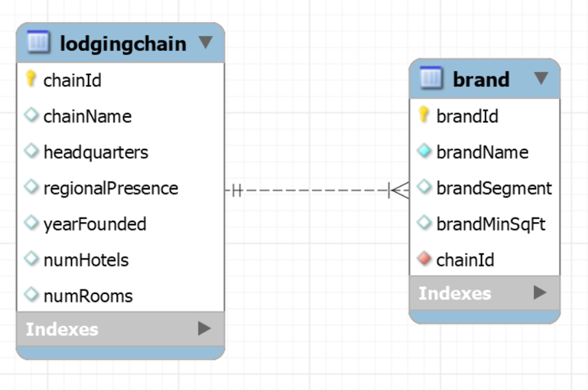
Task: Click the brand table icon
Action: point(431,78)
